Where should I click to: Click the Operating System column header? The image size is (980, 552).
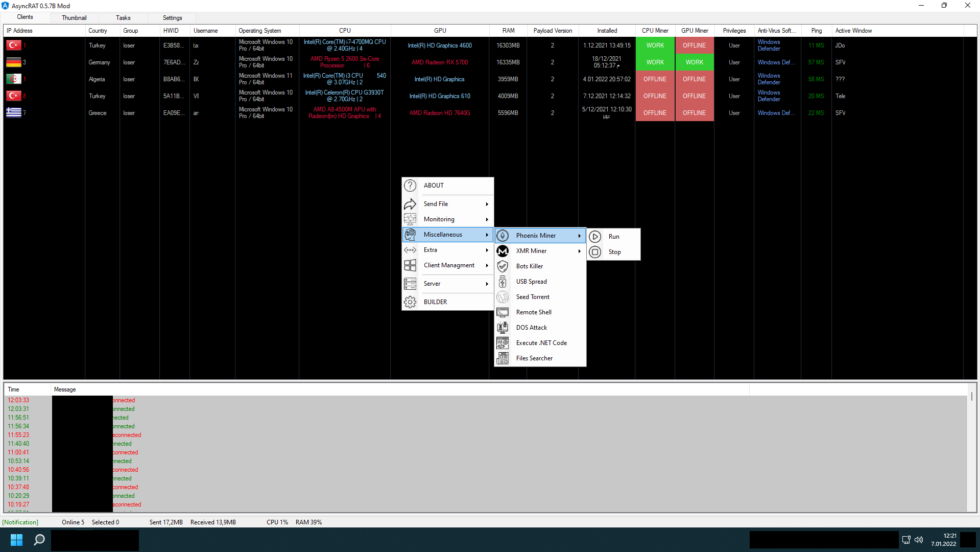coord(267,31)
